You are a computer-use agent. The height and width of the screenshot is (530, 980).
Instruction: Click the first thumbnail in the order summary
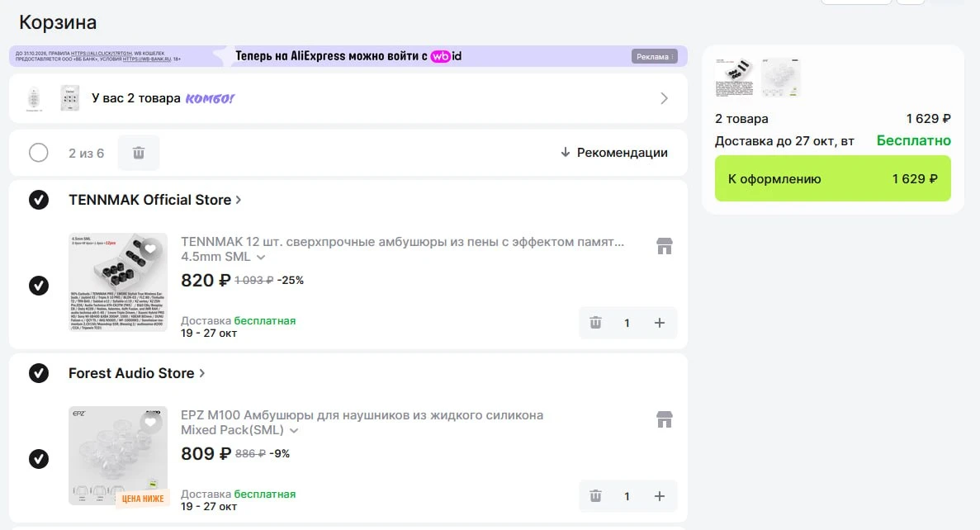coord(734,77)
